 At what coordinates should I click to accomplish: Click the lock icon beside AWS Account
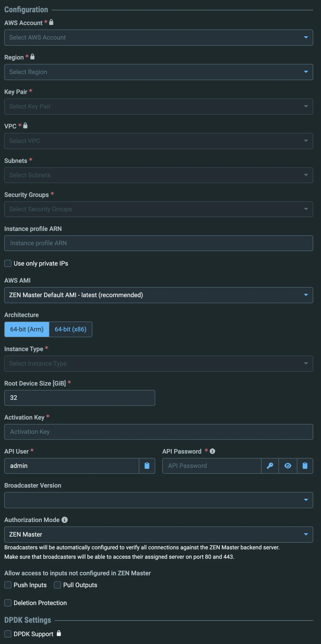(x=51, y=22)
